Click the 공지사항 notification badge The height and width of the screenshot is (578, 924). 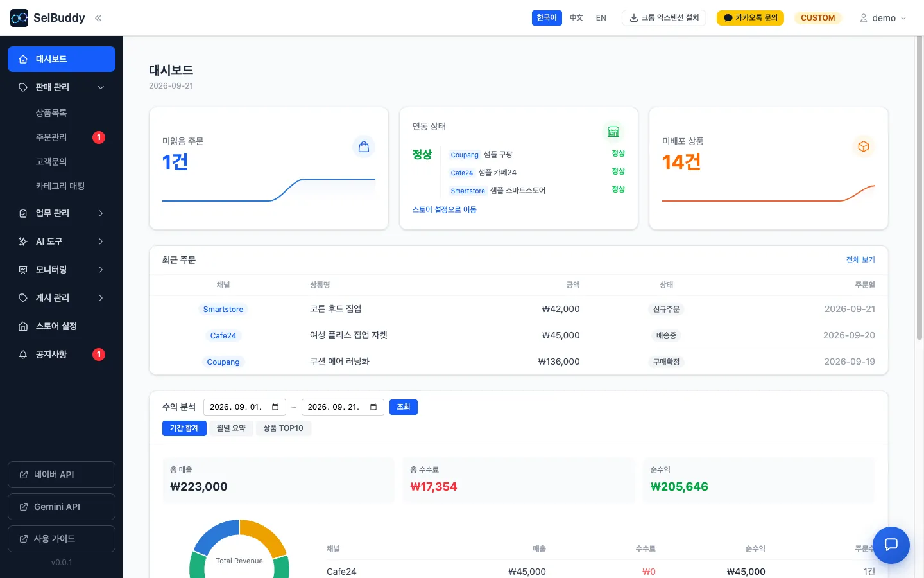[x=99, y=355]
